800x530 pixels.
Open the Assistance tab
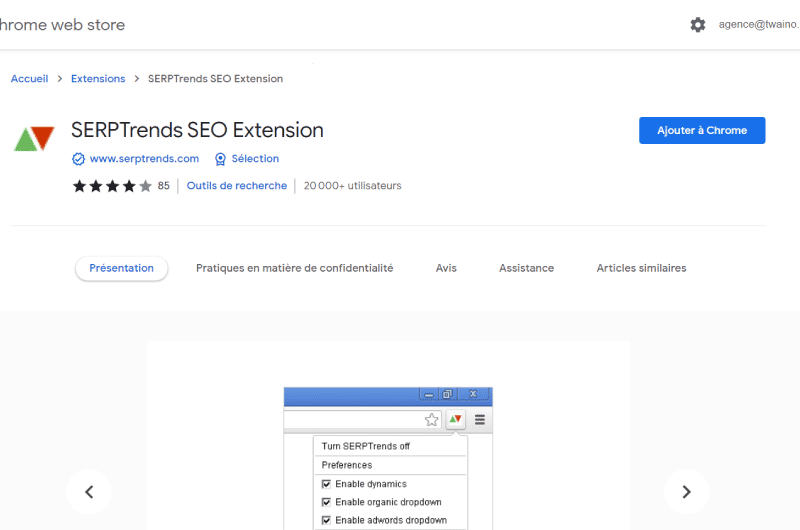[x=526, y=268]
